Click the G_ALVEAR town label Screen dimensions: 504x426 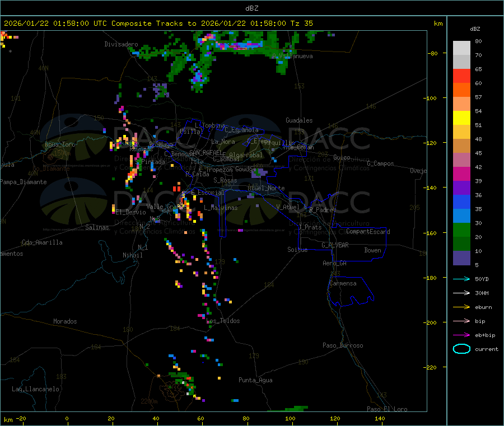(x=335, y=245)
